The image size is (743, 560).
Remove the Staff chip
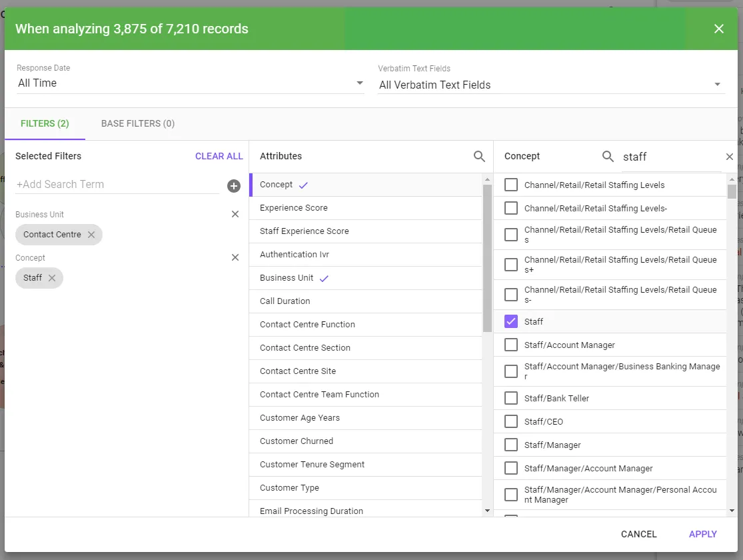point(52,278)
